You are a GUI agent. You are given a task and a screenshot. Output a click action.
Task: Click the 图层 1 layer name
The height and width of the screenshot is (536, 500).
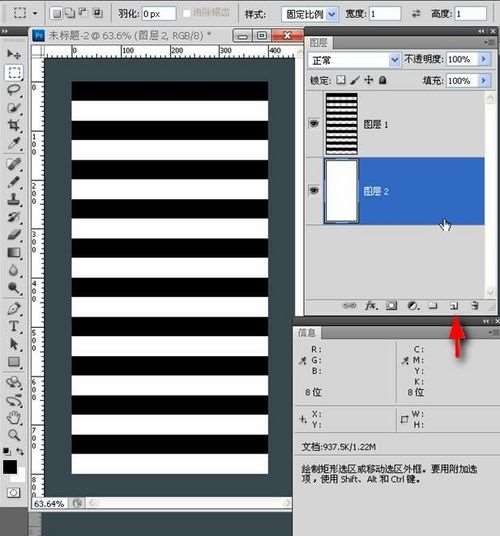[x=376, y=124]
